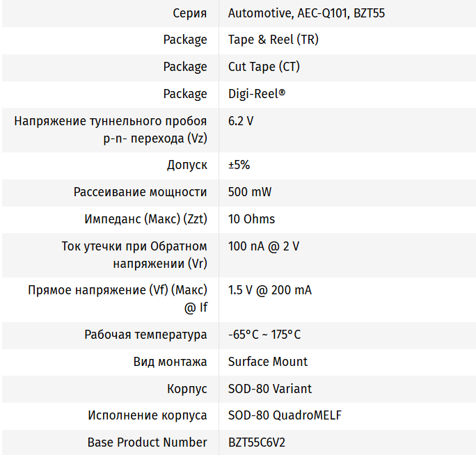This screenshot has height=455, width=476.
Task: Select the "SOD-80 QuadroMELF" package value
Action: pyautogui.click(x=285, y=415)
